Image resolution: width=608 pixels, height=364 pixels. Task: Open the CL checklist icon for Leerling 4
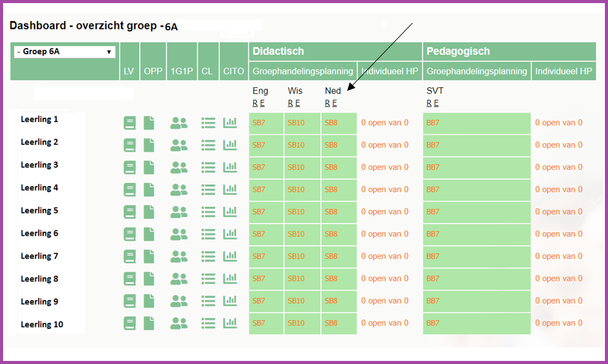(208, 190)
